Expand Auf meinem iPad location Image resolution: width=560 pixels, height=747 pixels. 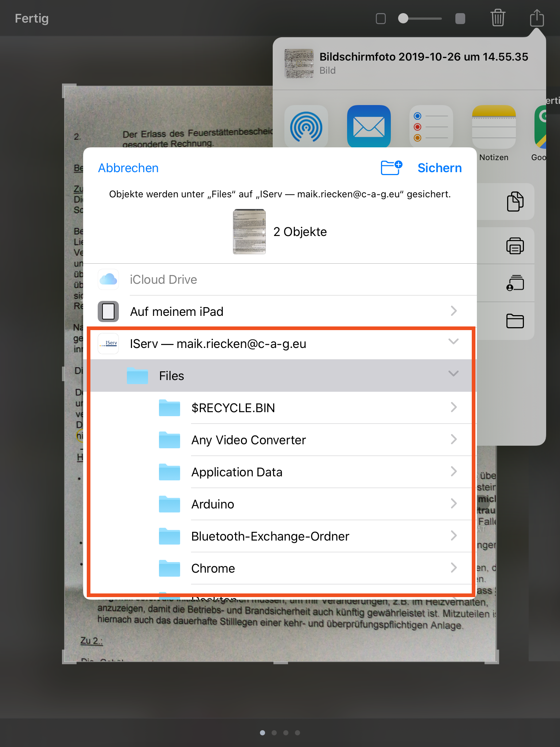[453, 311]
